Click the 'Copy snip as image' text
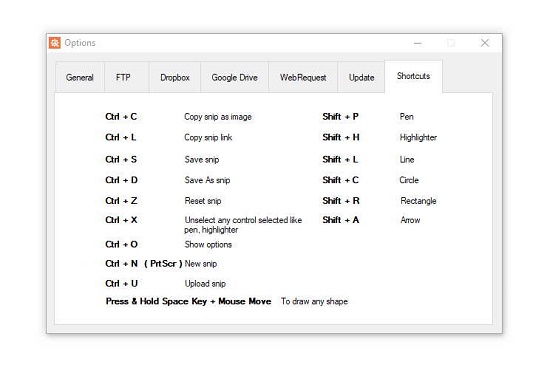The width and height of the screenshot is (550, 390). coord(218,117)
